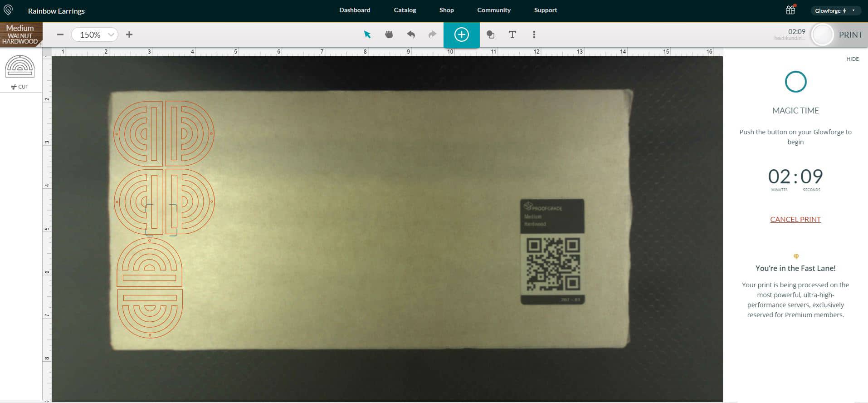Open the Community menu item
Image resolution: width=868 pixels, height=403 pixels.
(x=494, y=10)
